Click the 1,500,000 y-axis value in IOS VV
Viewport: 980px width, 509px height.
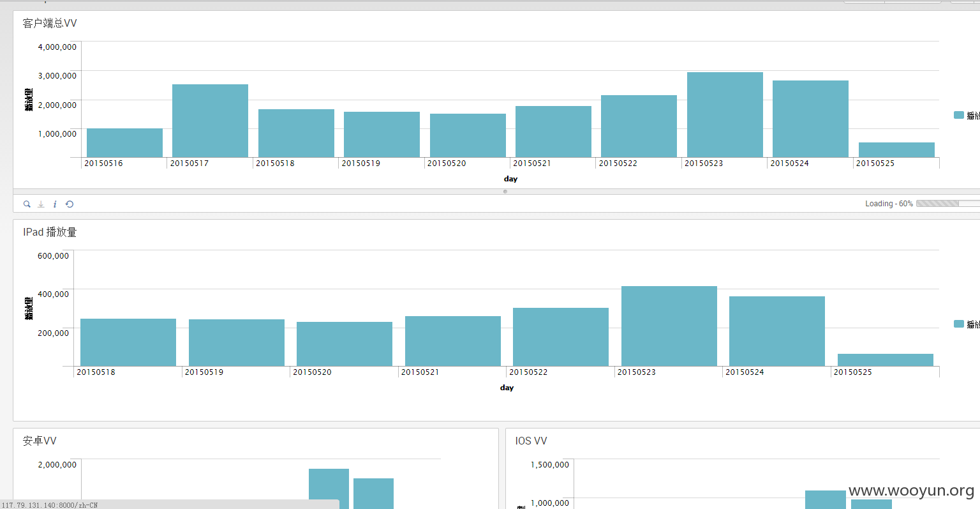[x=550, y=465]
